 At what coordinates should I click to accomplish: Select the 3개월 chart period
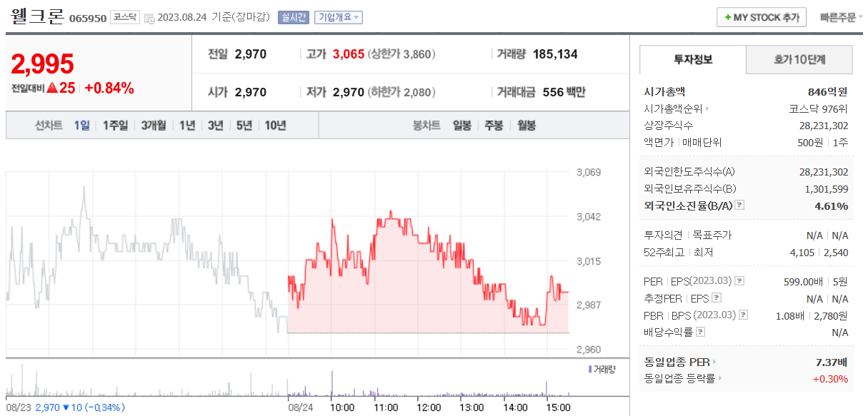pos(155,124)
